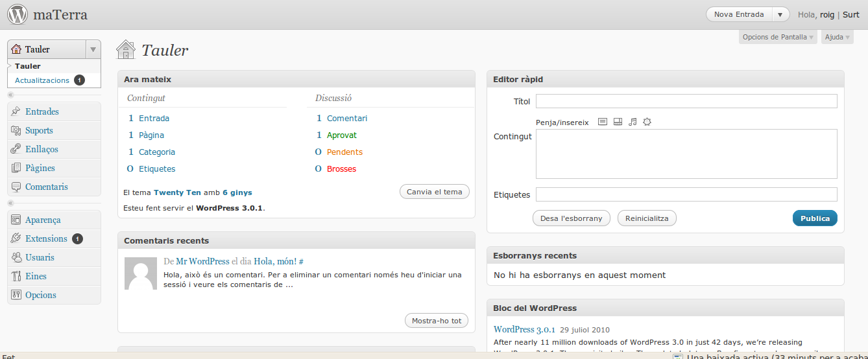Open the Categoria count link
The image size is (868, 359).
pyautogui.click(x=157, y=152)
